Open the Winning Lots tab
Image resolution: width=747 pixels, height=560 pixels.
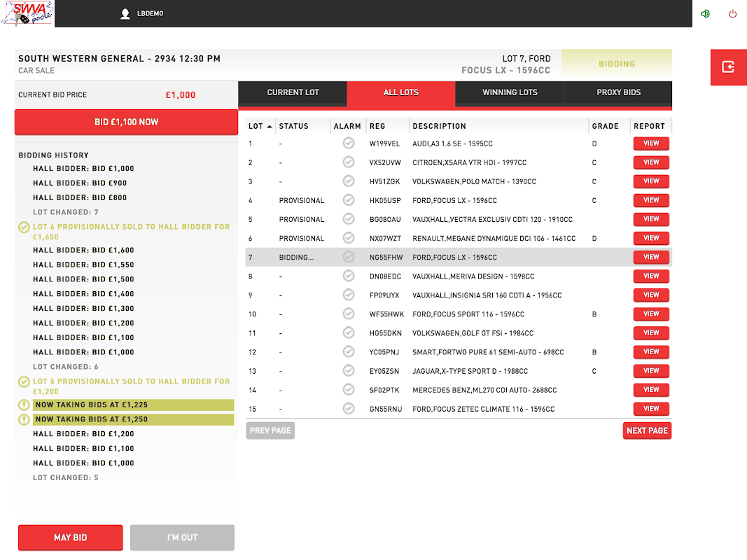[x=510, y=92]
